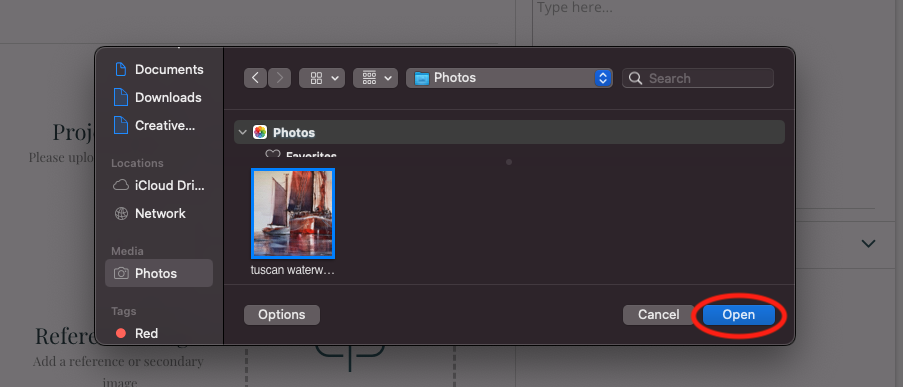The image size is (903, 387).
Task: Select the tuscan waterway image thumbnail
Action: 293,214
